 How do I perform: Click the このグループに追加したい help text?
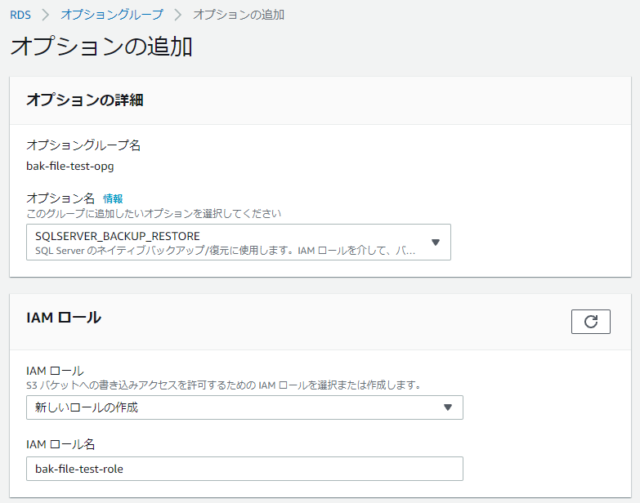tap(154, 214)
